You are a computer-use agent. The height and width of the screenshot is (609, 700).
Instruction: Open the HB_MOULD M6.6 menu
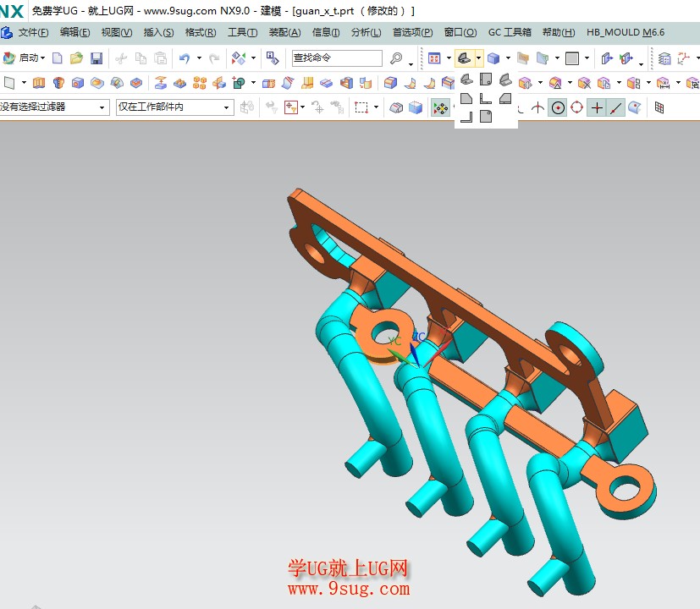coord(626,33)
